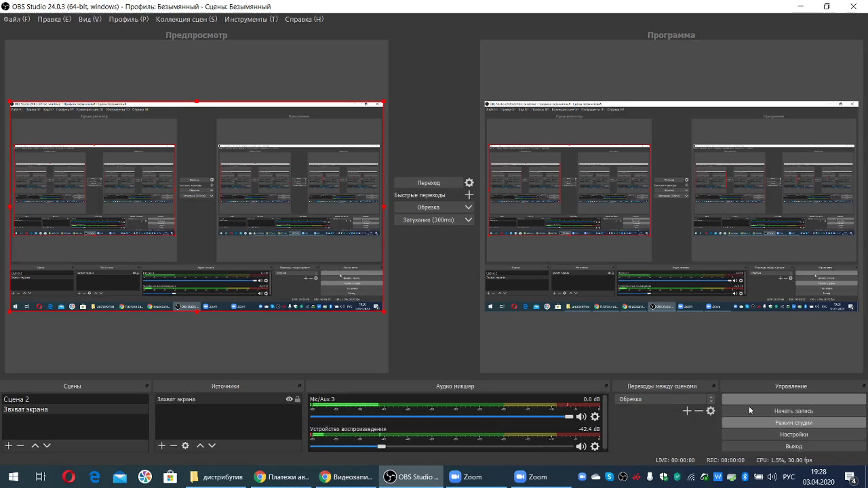Screen dimensions: 868x488
Task: Click the Переход transition button
Action: point(429,183)
